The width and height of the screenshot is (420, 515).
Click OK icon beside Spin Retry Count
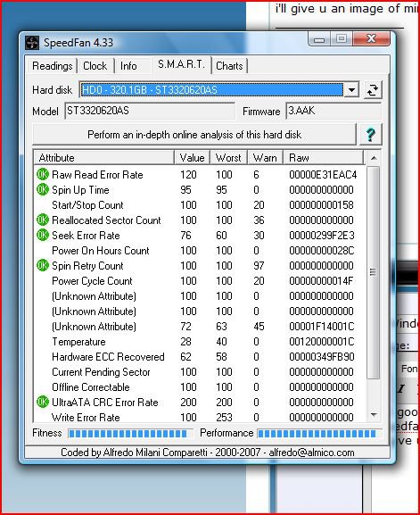coord(43,266)
